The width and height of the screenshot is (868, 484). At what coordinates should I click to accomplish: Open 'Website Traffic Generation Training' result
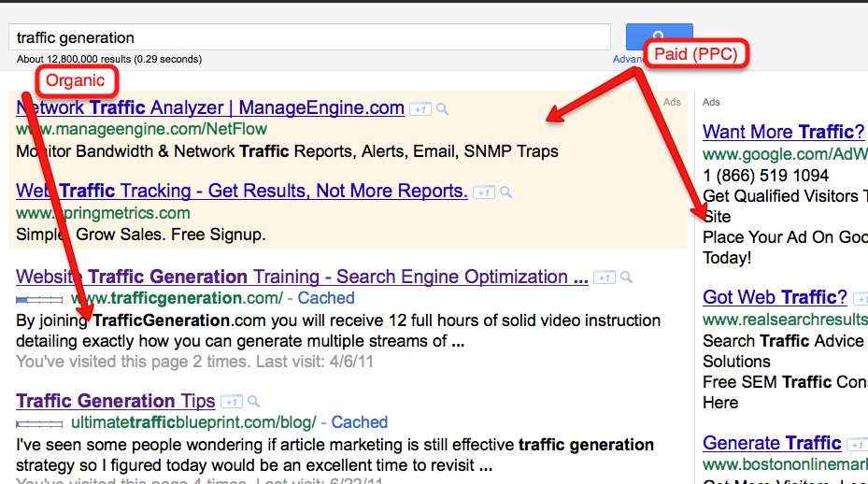click(302, 277)
